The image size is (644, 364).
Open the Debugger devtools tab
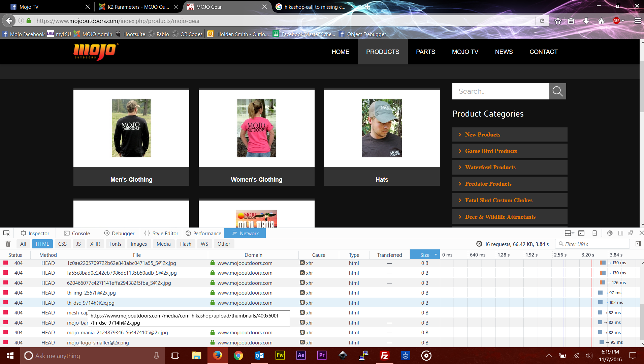tap(119, 233)
